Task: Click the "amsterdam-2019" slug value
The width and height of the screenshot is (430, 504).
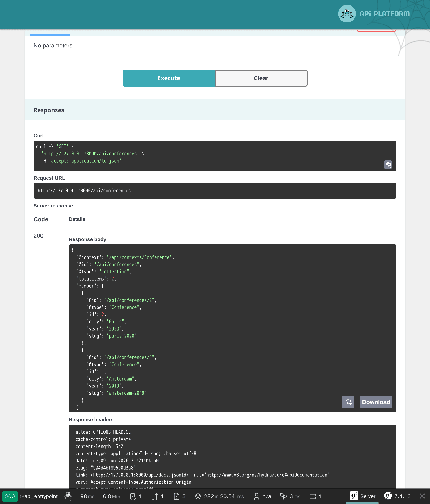Action: pos(126,393)
